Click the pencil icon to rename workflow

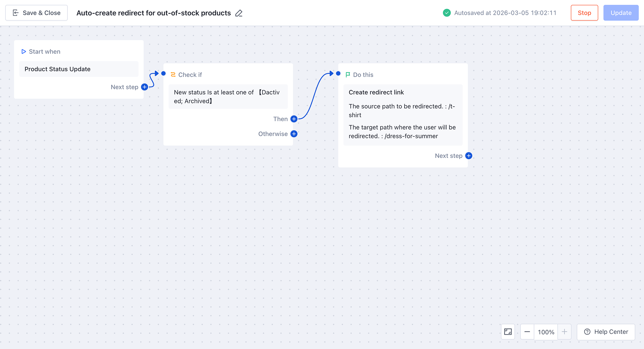[x=239, y=13]
